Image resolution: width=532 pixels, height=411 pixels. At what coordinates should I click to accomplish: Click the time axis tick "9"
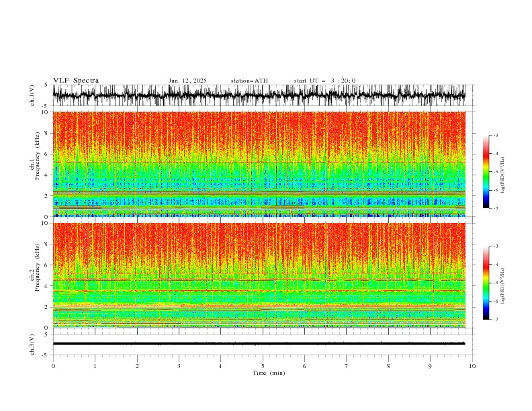(x=430, y=366)
